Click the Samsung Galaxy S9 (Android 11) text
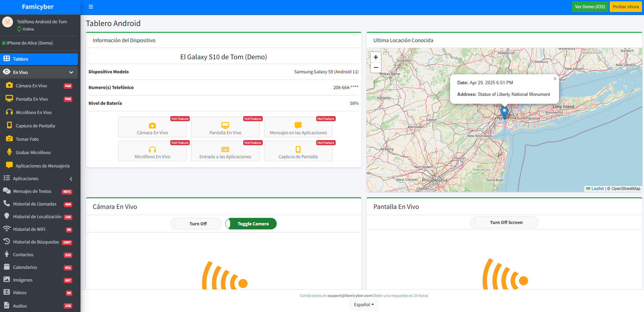 point(326,72)
